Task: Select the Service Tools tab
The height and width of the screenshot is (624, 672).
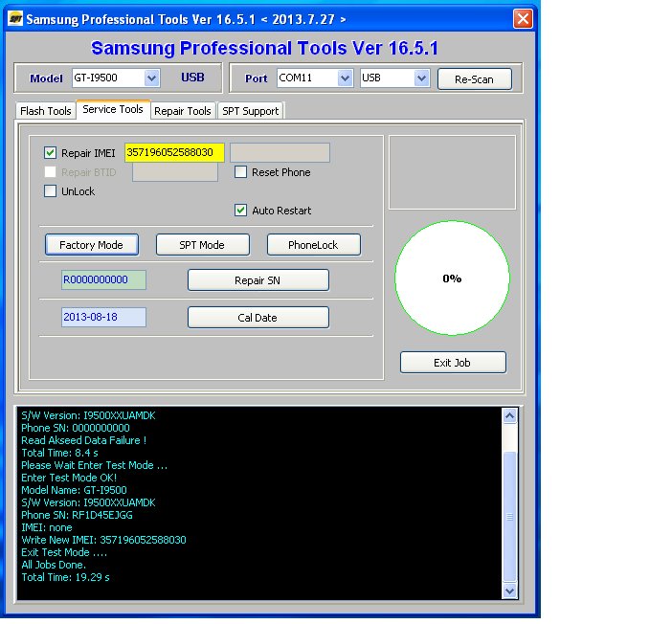Action: click(x=113, y=109)
